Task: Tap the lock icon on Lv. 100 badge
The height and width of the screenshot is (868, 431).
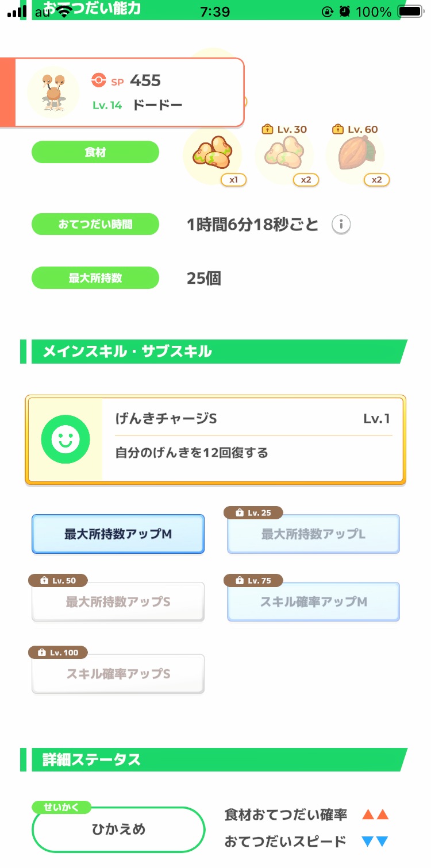Action: point(41,653)
